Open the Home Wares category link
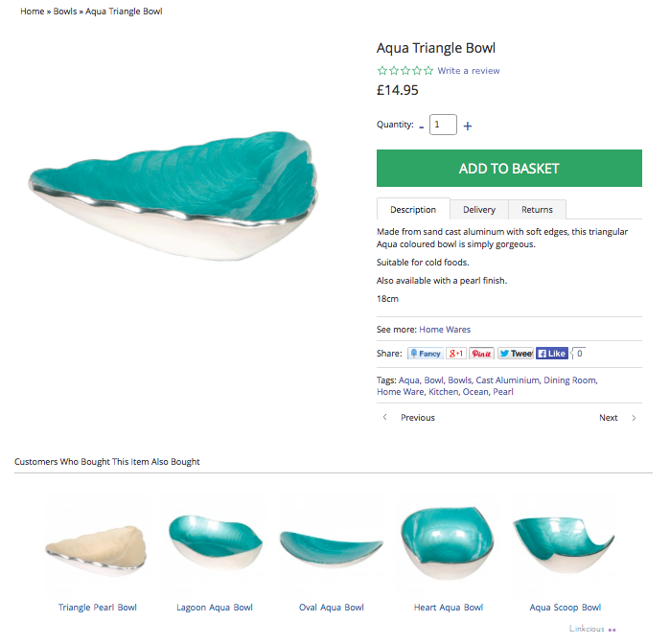 pos(445,329)
